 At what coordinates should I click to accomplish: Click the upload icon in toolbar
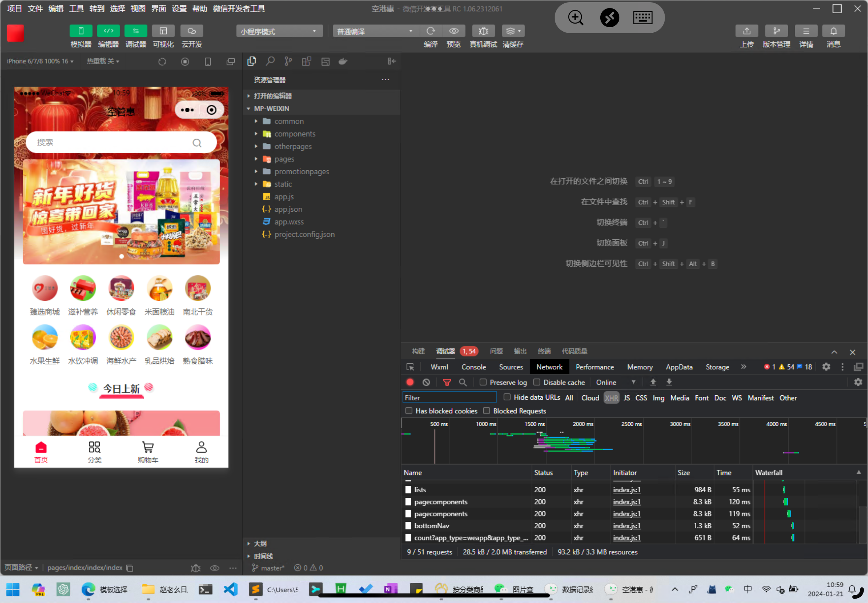coord(746,31)
